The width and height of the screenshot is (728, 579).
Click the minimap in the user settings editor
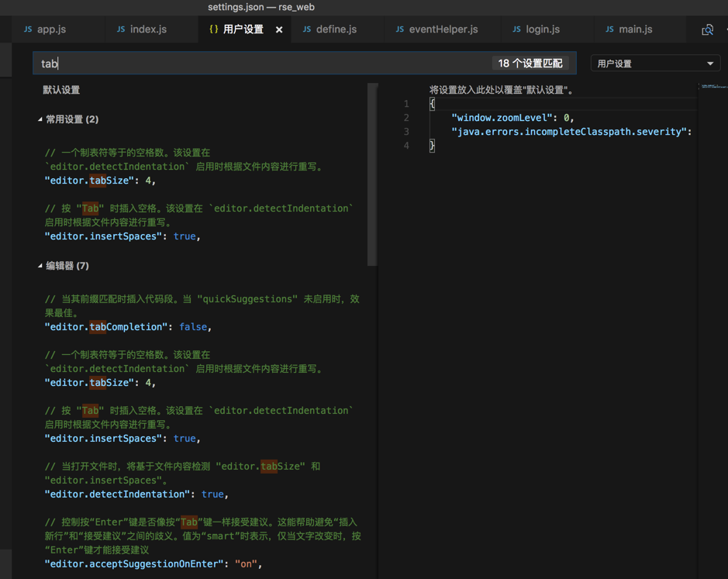pyautogui.click(x=713, y=86)
